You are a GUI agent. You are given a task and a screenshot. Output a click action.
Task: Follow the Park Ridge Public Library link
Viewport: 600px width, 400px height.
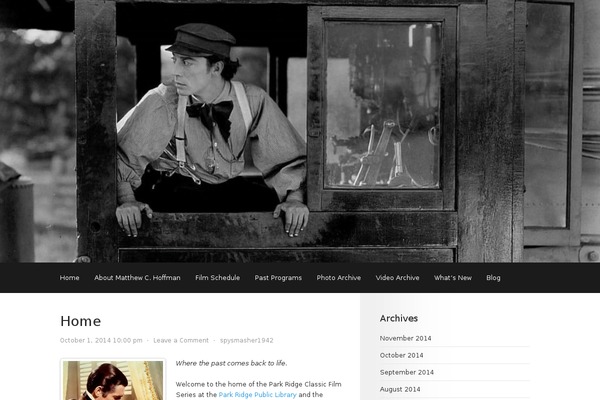tap(258, 395)
